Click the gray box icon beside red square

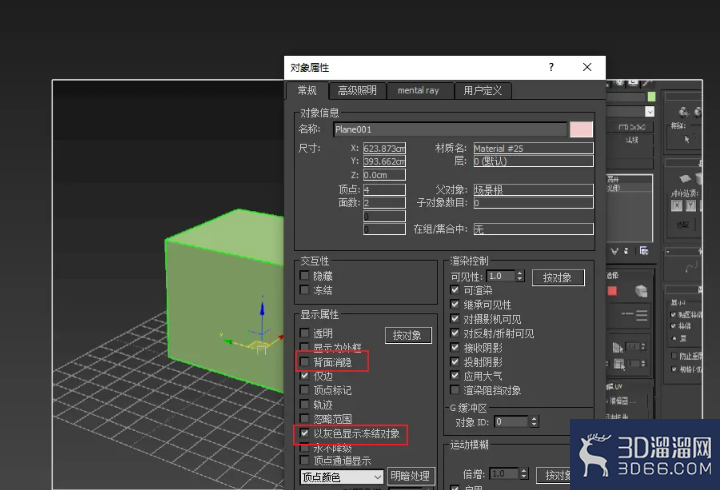point(641,291)
